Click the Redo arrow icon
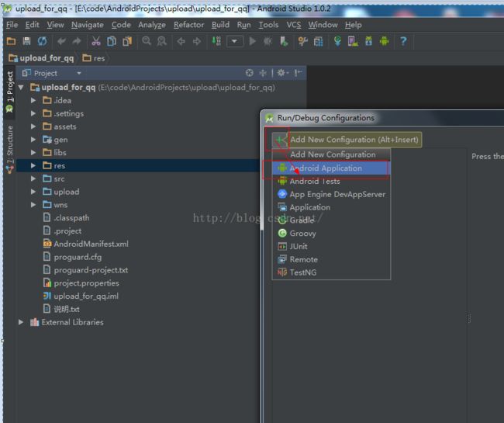Viewport: 504px width, 423px height. click(77, 41)
